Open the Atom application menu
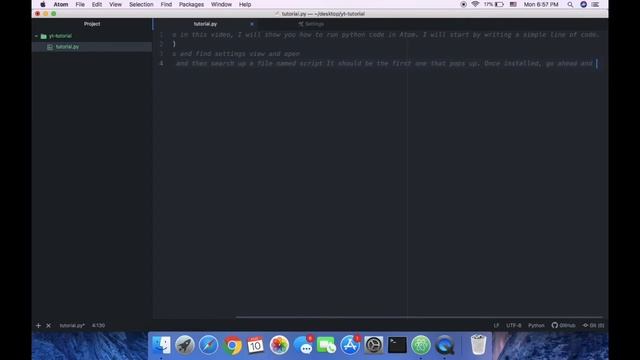The width and height of the screenshot is (640, 360). (x=61, y=4)
